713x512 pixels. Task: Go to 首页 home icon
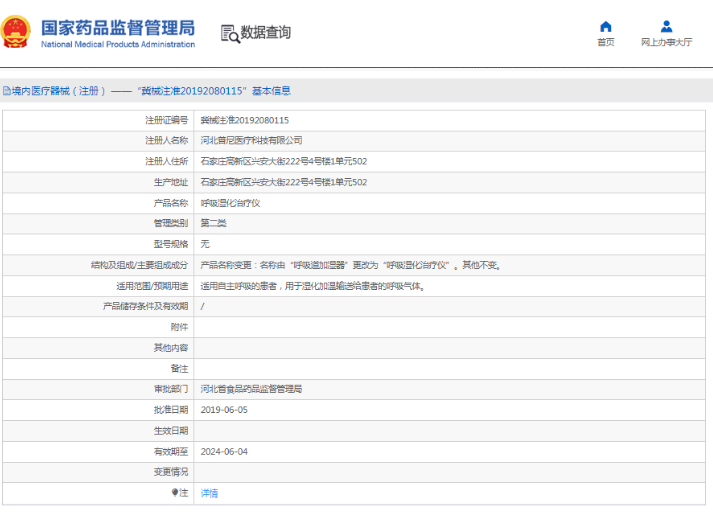pos(606,26)
